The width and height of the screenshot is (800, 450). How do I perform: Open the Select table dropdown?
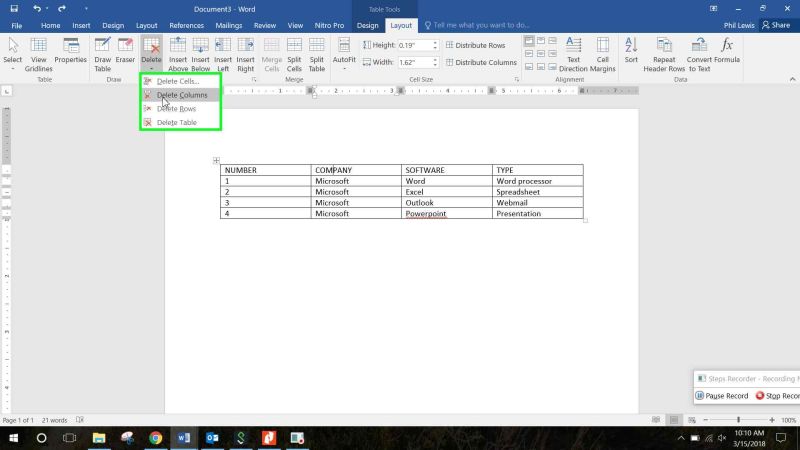(13, 54)
